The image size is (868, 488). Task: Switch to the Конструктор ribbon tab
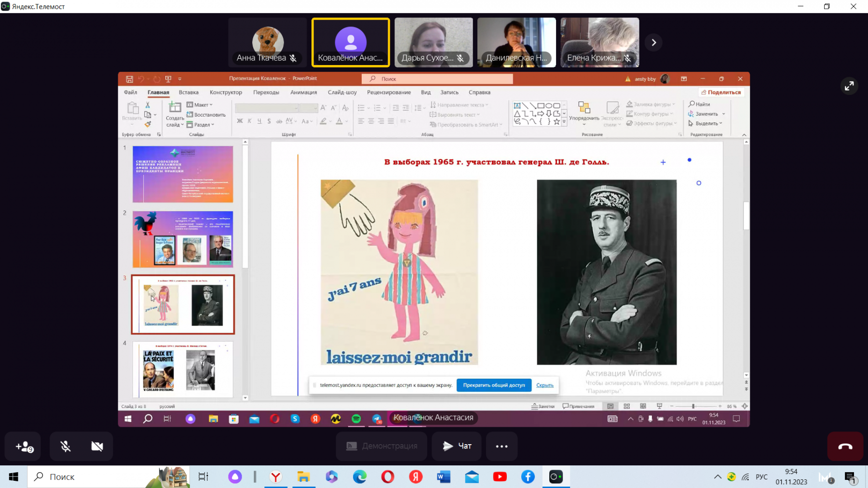pyautogui.click(x=226, y=92)
